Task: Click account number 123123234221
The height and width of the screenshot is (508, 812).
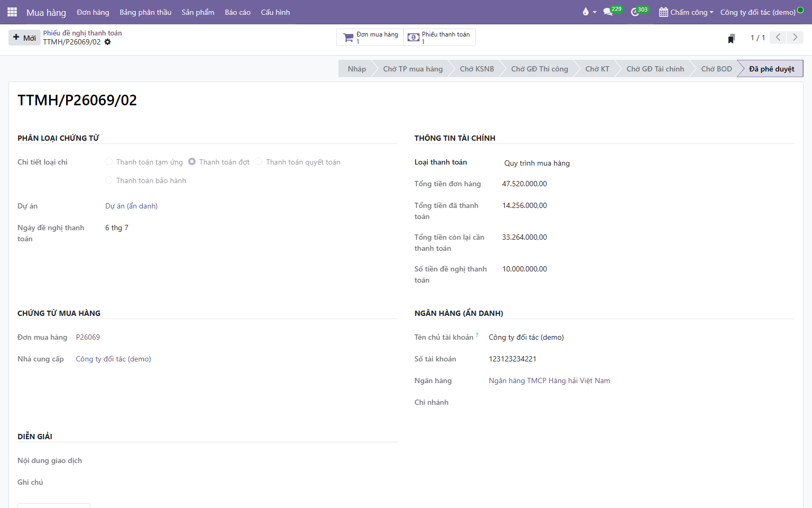Action: (512, 359)
